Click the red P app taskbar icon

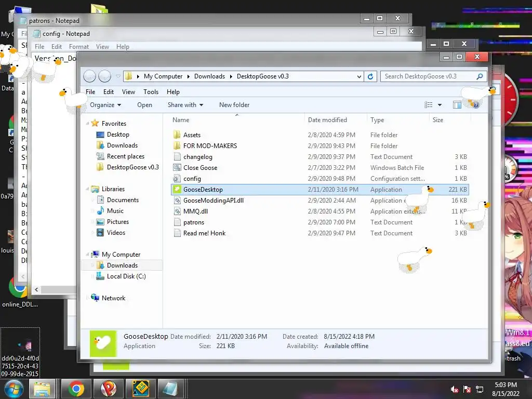coord(108,389)
